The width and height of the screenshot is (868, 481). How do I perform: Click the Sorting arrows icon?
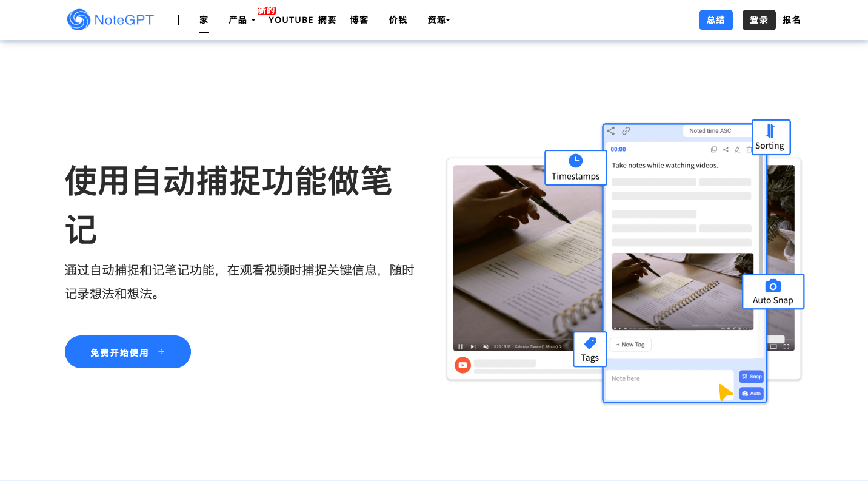coord(770,131)
